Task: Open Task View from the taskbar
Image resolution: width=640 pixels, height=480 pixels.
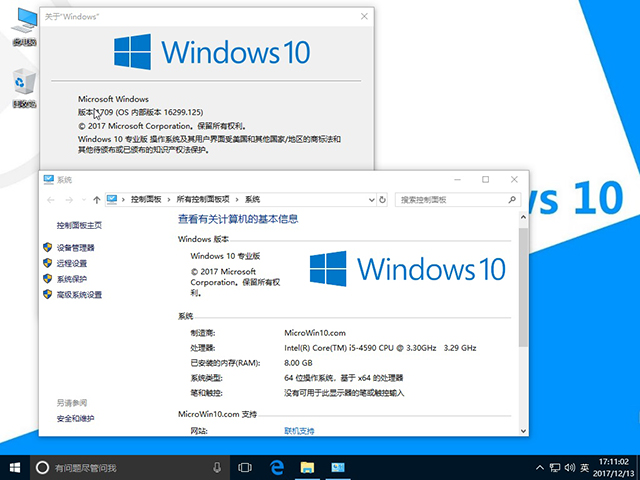Action: (x=245, y=467)
